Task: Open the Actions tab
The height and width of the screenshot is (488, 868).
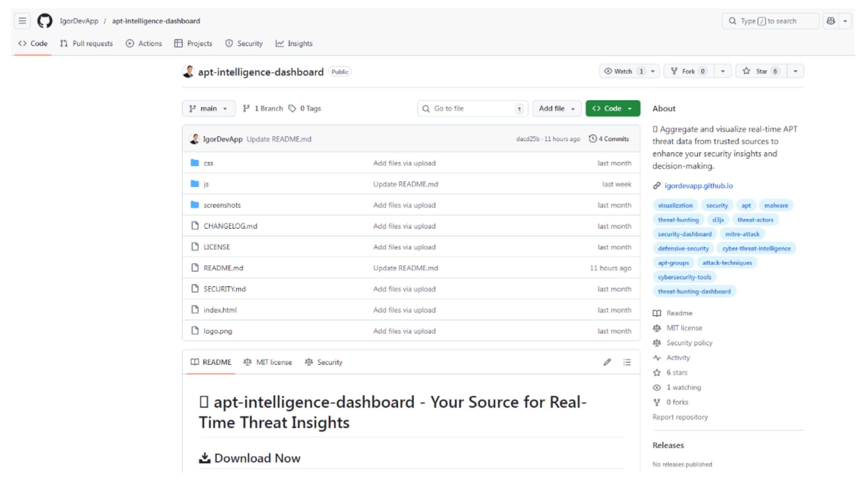Action: [144, 43]
